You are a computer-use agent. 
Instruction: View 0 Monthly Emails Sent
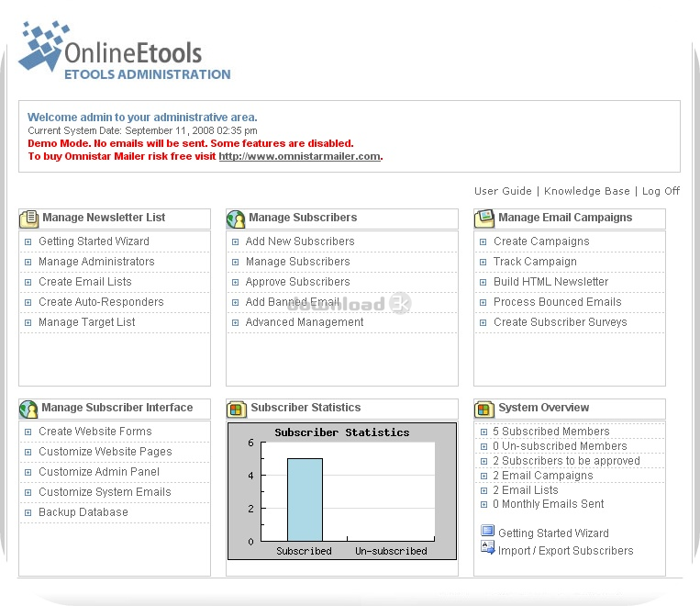click(548, 504)
